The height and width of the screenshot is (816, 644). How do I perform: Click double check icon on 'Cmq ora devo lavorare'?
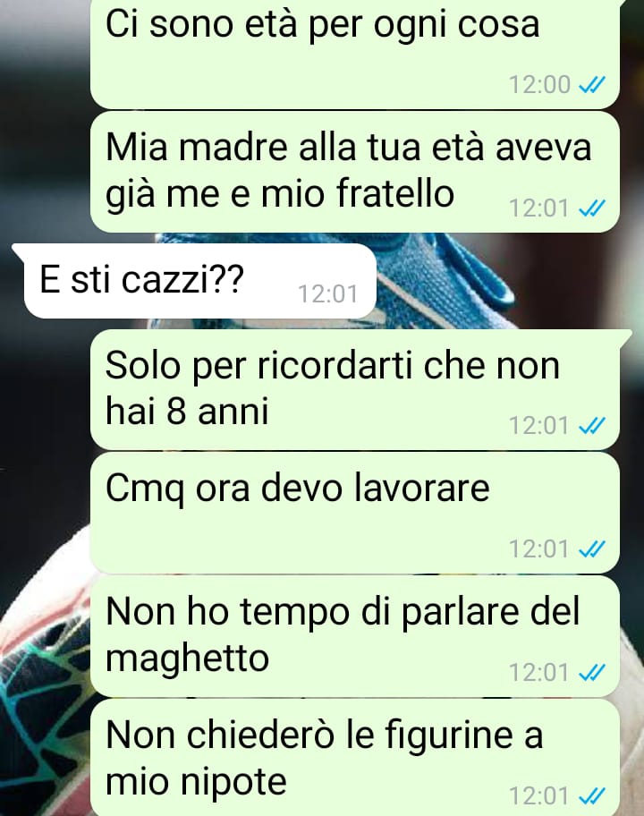click(592, 549)
